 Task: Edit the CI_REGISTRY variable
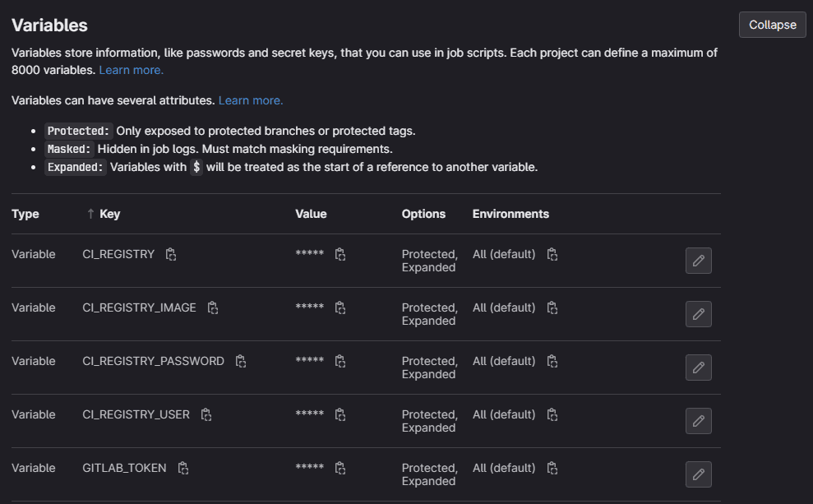coord(698,261)
